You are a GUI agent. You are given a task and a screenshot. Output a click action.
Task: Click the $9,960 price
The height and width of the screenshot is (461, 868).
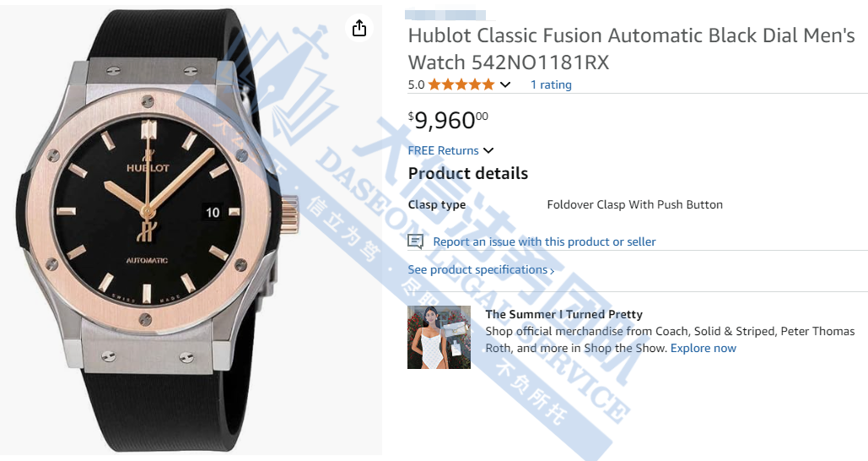(447, 120)
